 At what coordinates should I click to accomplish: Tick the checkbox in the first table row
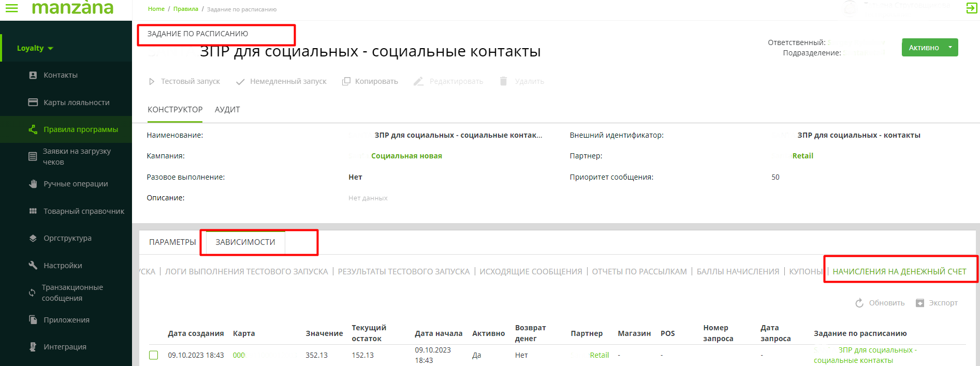click(x=154, y=355)
